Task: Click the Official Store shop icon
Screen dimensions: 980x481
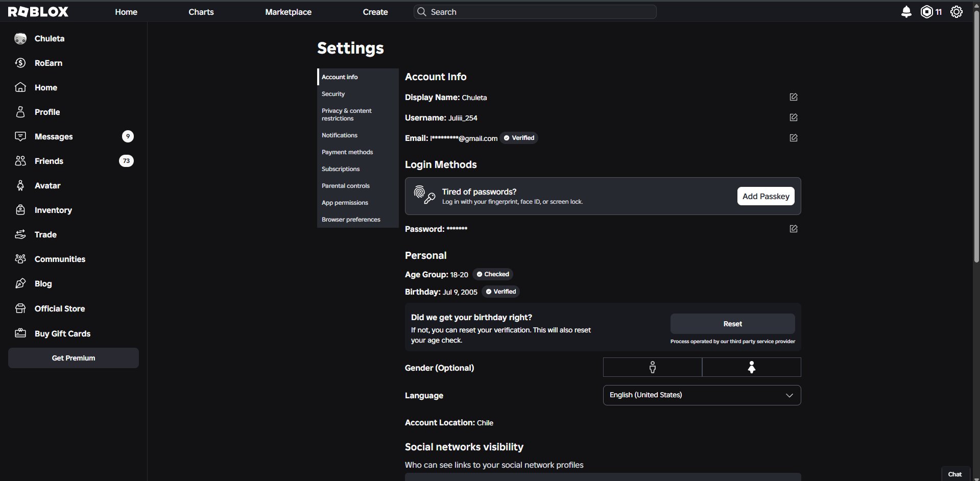Action: 20,309
